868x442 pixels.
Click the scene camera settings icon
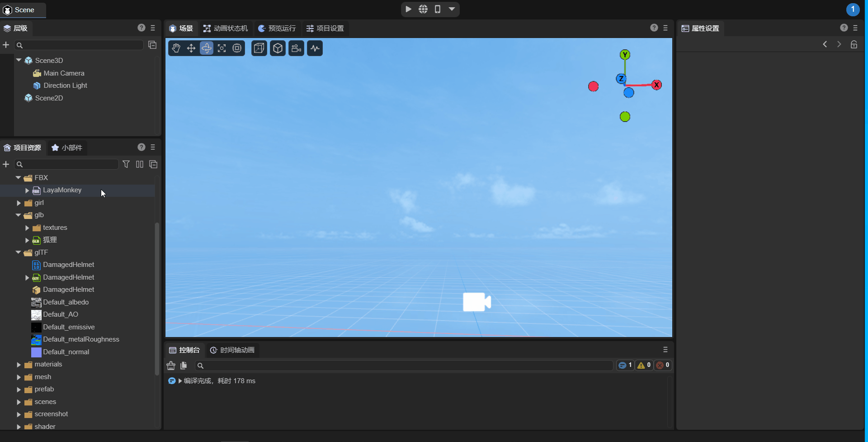tap(296, 48)
